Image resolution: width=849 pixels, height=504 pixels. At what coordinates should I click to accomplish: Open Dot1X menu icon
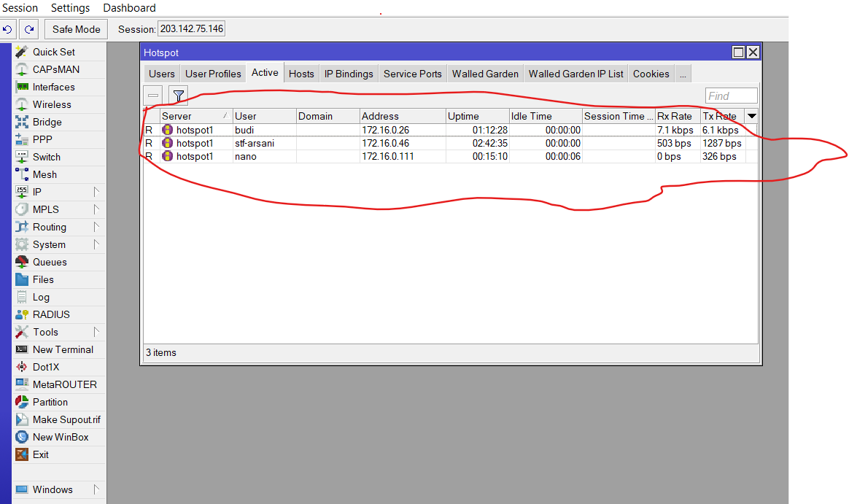(22, 367)
